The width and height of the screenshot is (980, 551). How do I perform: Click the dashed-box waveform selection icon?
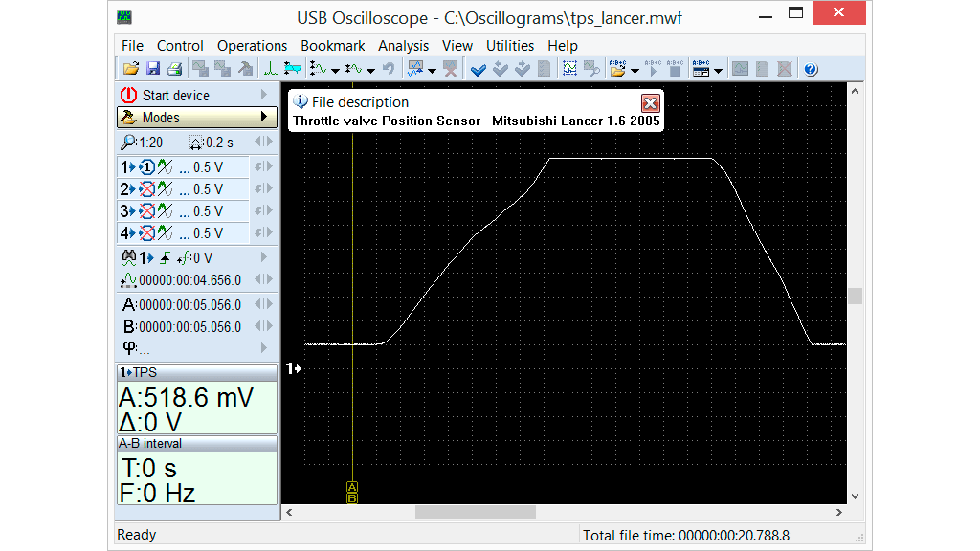(x=569, y=69)
